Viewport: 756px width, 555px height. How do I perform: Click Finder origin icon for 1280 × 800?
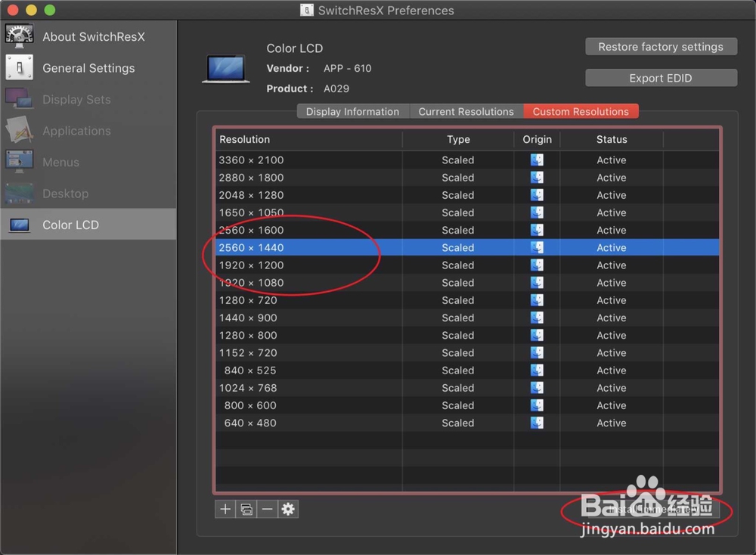(x=537, y=335)
